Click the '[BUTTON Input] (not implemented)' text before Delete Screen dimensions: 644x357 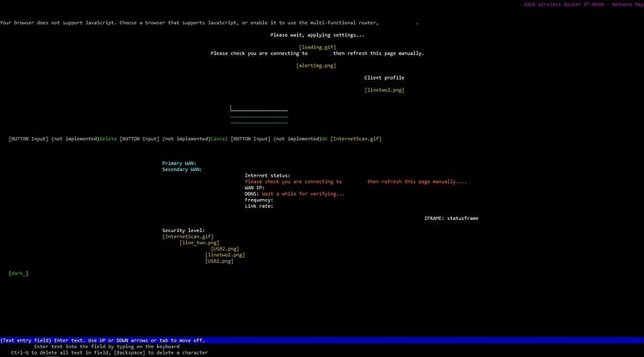tap(54, 139)
